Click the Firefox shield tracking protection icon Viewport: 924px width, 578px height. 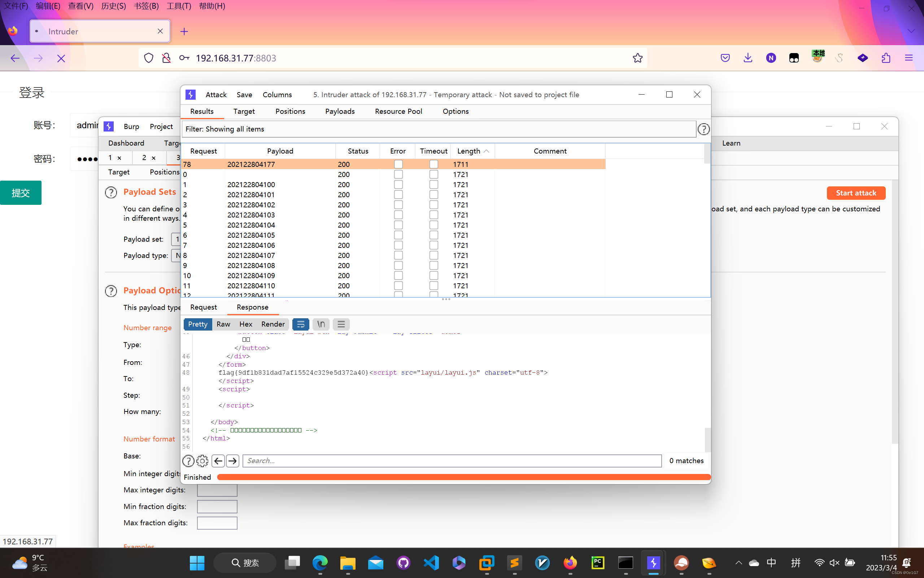(149, 58)
